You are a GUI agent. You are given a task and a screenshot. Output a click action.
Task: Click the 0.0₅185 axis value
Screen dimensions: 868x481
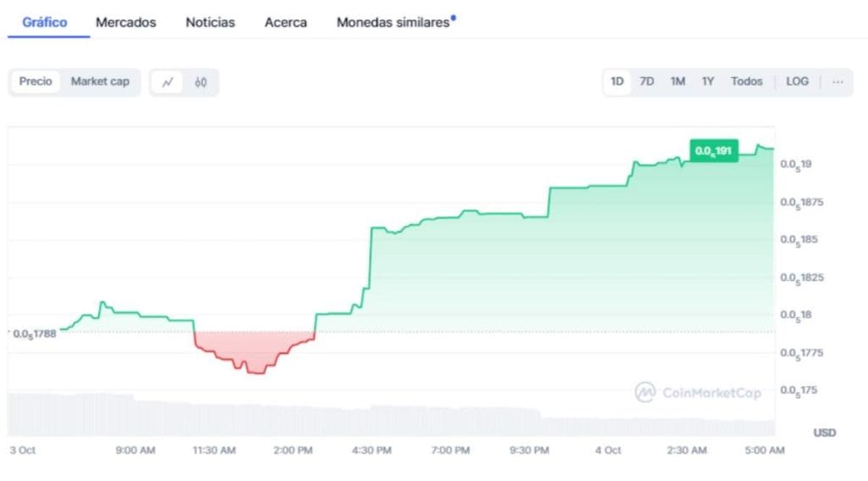pos(798,240)
